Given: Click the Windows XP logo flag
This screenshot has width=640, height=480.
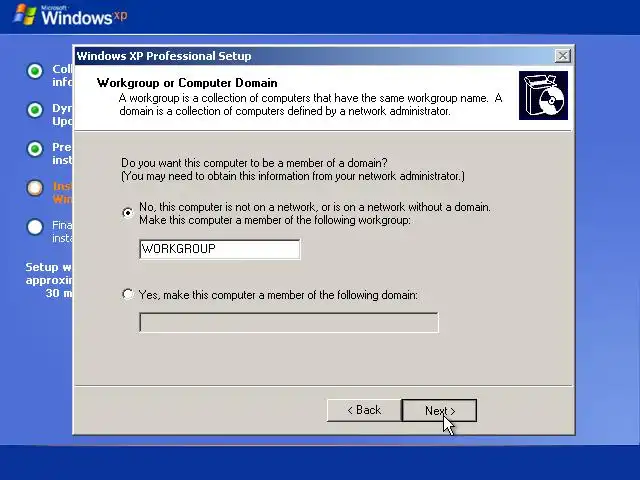Looking at the screenshot, I should (x=24, y=15).
